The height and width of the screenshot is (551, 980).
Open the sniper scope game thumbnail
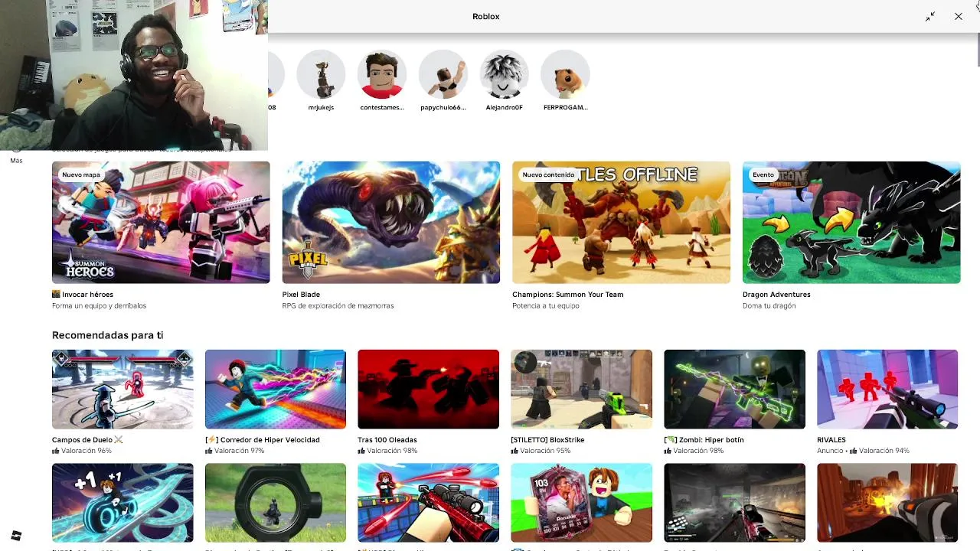pyautogui.click(x=276, y=503)
